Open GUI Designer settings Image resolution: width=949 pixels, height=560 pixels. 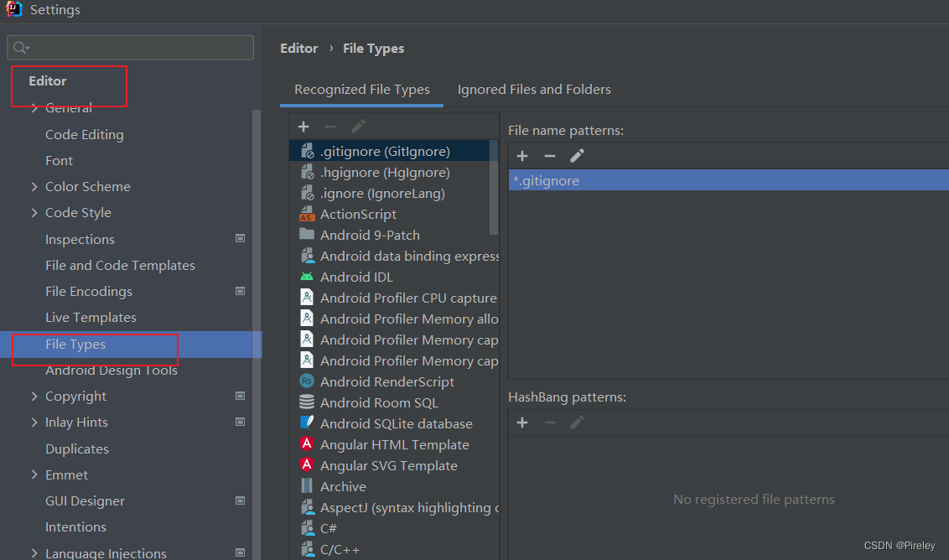pyautogui.click(x=85, y=500)
